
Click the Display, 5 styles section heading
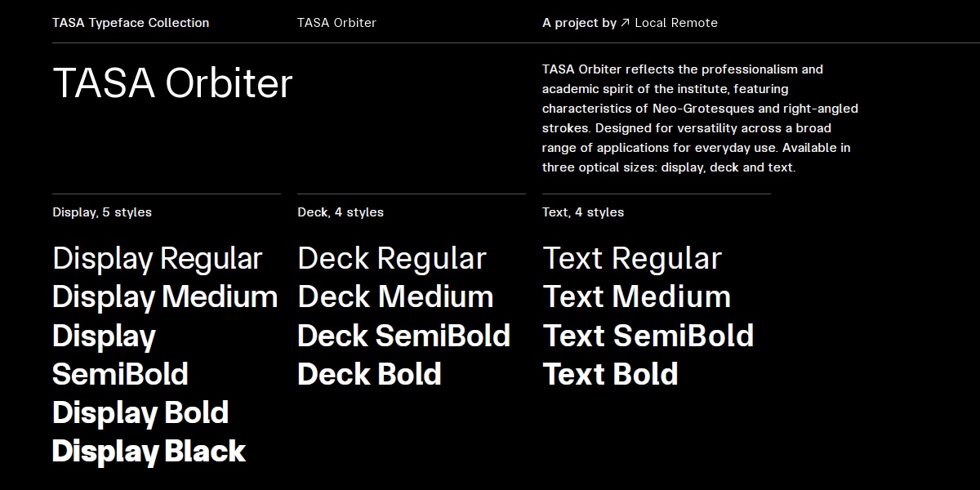click(x=101, y=212)
